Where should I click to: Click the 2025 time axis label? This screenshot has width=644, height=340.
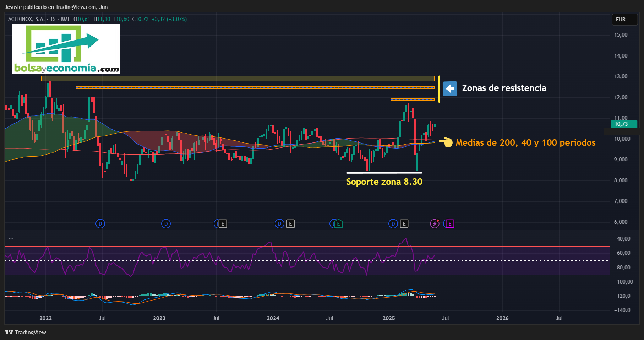click(x=389, y=318)
